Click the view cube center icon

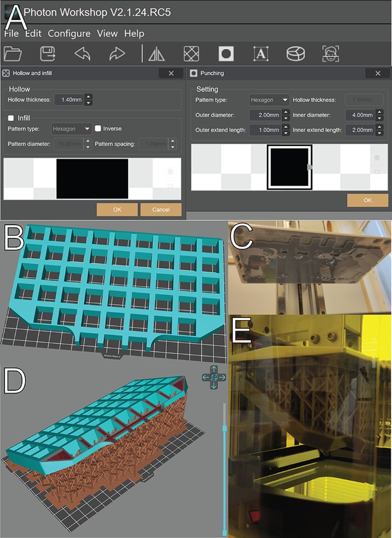click(214, 378)
